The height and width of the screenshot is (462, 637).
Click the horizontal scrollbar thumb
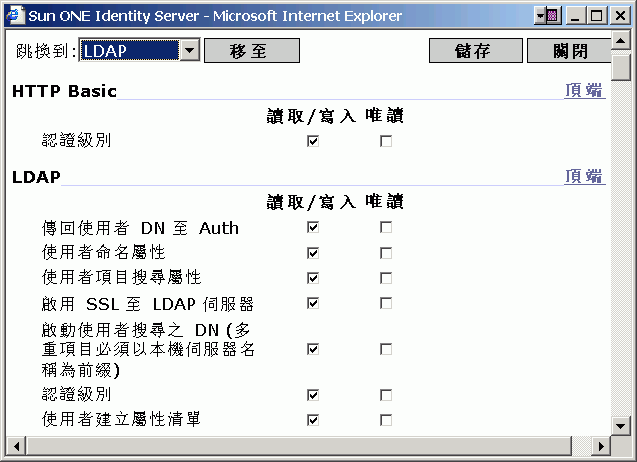pos(299,446)
